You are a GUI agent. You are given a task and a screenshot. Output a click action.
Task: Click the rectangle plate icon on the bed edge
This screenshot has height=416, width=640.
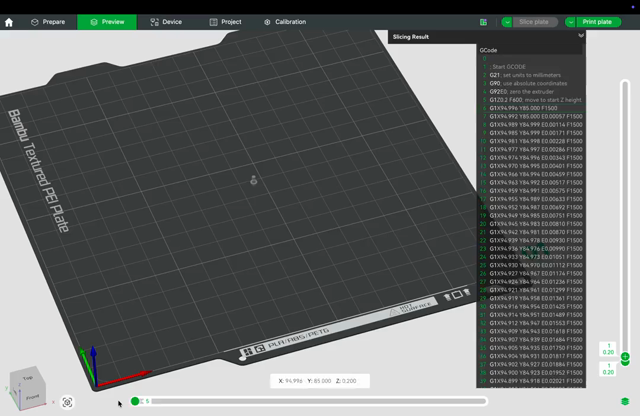457,294
